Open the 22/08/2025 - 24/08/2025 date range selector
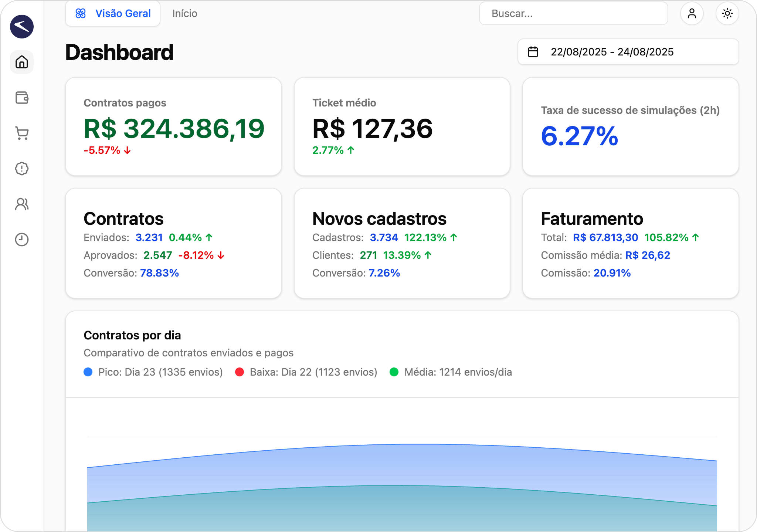The image size is (757, 532). [612, 52]
